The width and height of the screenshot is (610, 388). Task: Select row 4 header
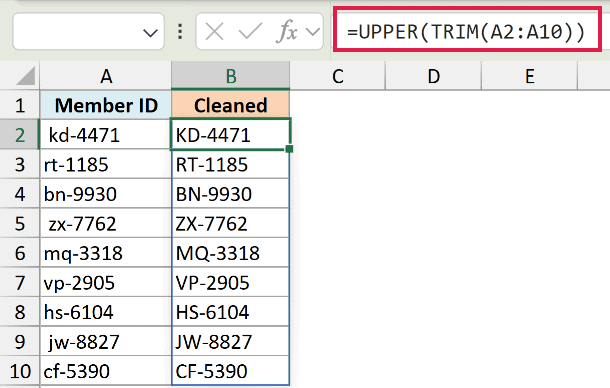point(20,194)
